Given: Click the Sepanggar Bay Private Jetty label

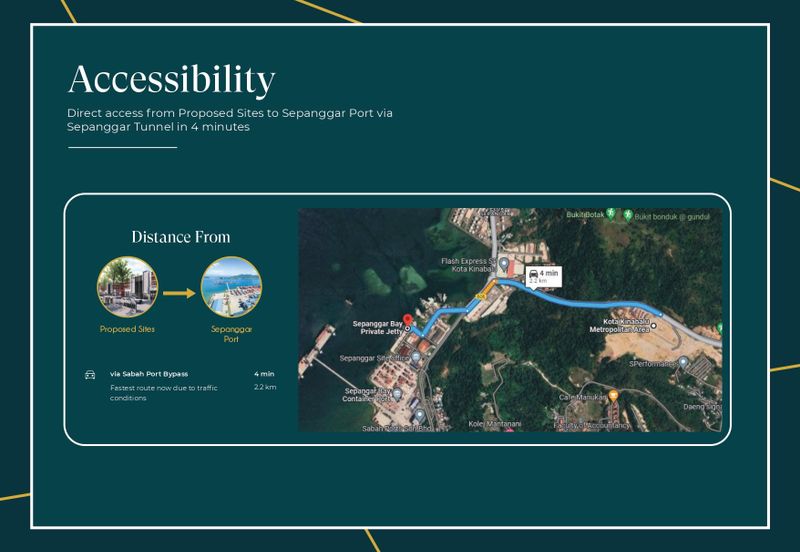Looking at the screenshot, I should [x=378, y=328].
